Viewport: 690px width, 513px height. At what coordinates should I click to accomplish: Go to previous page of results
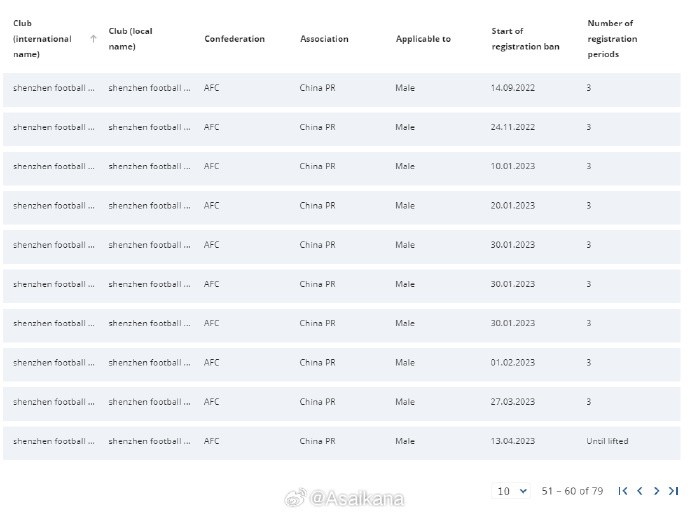click(640, 491)
